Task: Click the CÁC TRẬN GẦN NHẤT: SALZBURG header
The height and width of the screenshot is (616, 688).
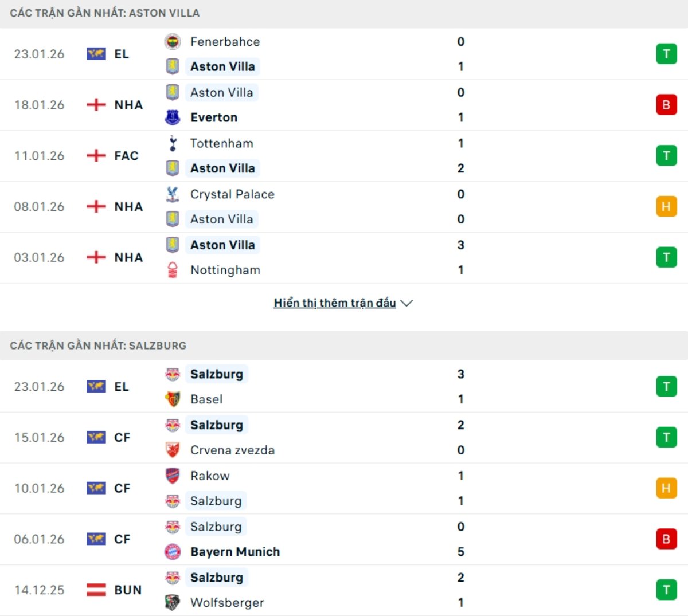Action: [96, 345]
